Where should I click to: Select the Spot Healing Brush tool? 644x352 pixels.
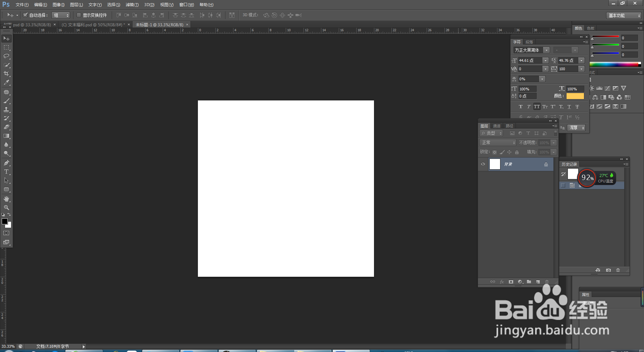[x=6, y=92]
